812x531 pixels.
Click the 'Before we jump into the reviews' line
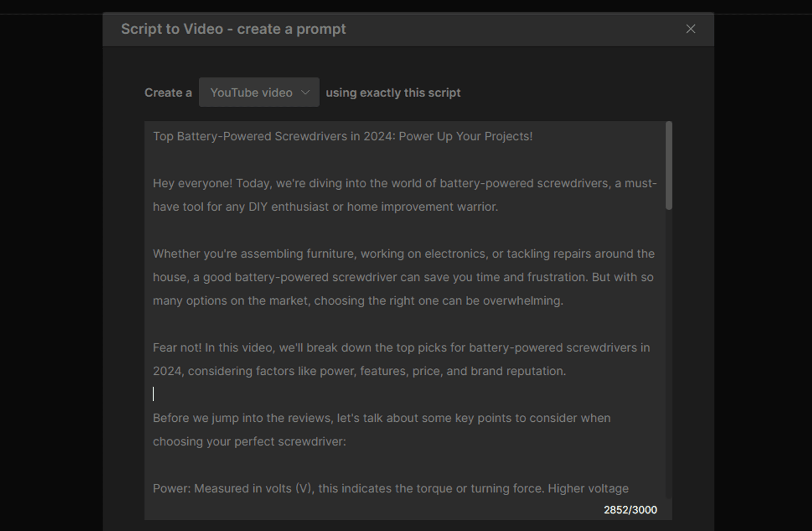click(381, 418)
